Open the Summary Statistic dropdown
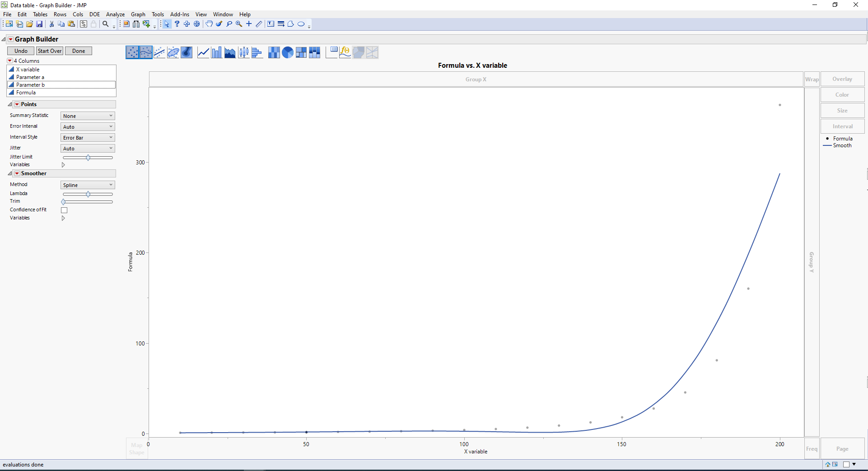 [x=87, y=116]
